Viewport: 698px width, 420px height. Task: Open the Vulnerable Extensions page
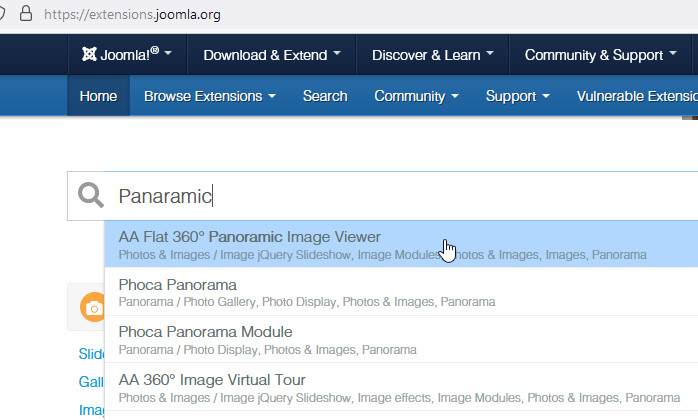tap(636, 96)
